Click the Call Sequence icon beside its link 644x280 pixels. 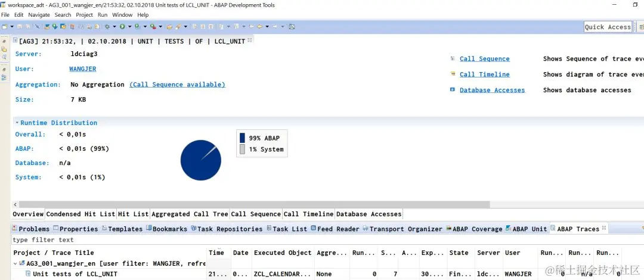tap(453, 59)
